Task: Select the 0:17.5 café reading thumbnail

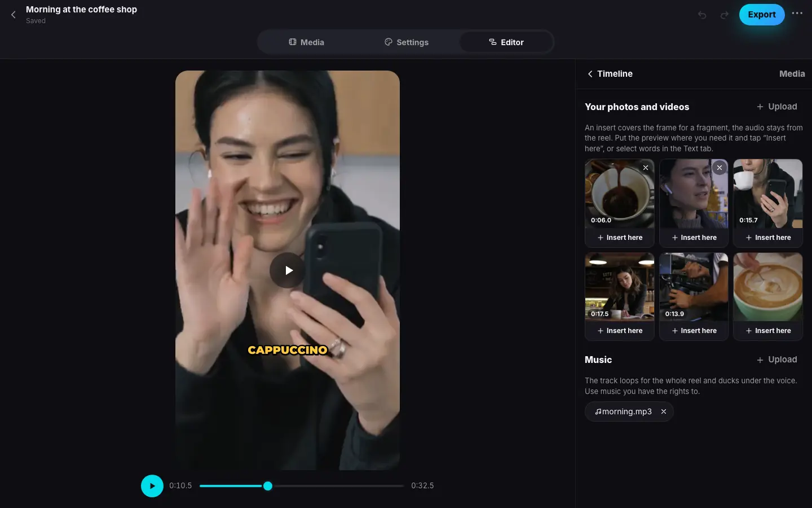Action: (619, 287)
